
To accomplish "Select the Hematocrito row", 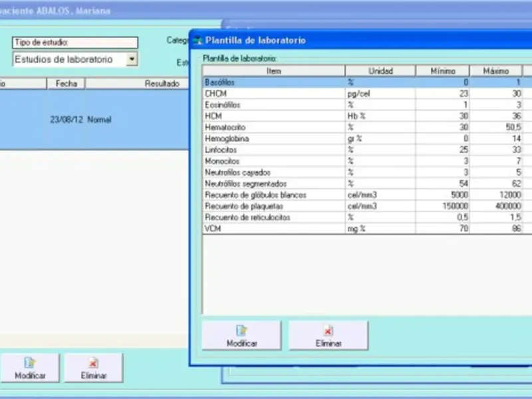I will (367, 127).
